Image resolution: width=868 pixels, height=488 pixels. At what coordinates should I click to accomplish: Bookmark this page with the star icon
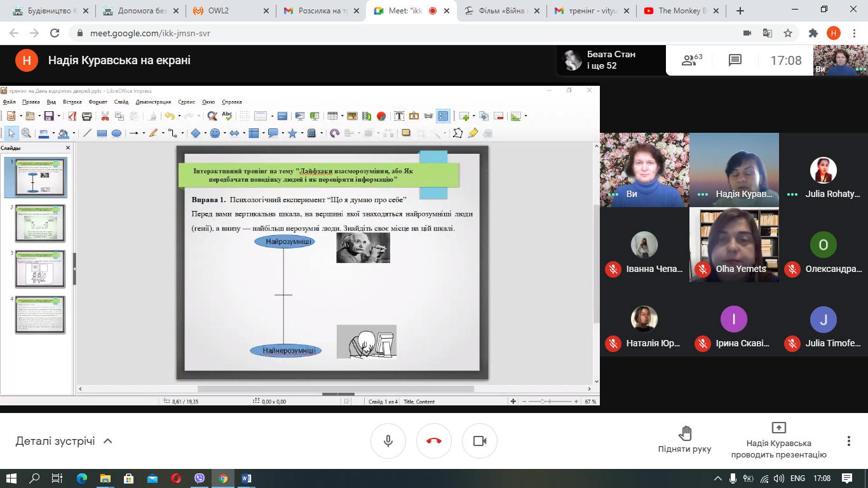click(x=788, y=33)
